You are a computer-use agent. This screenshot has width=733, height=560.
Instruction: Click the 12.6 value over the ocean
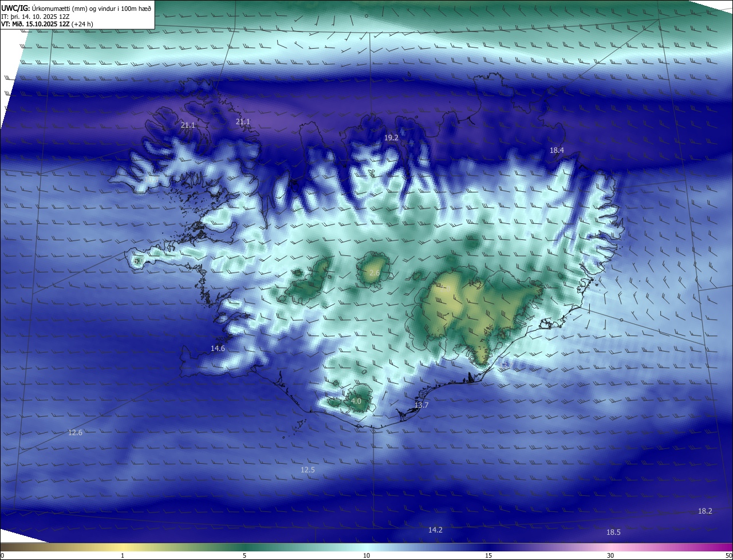tap(75, 432)
